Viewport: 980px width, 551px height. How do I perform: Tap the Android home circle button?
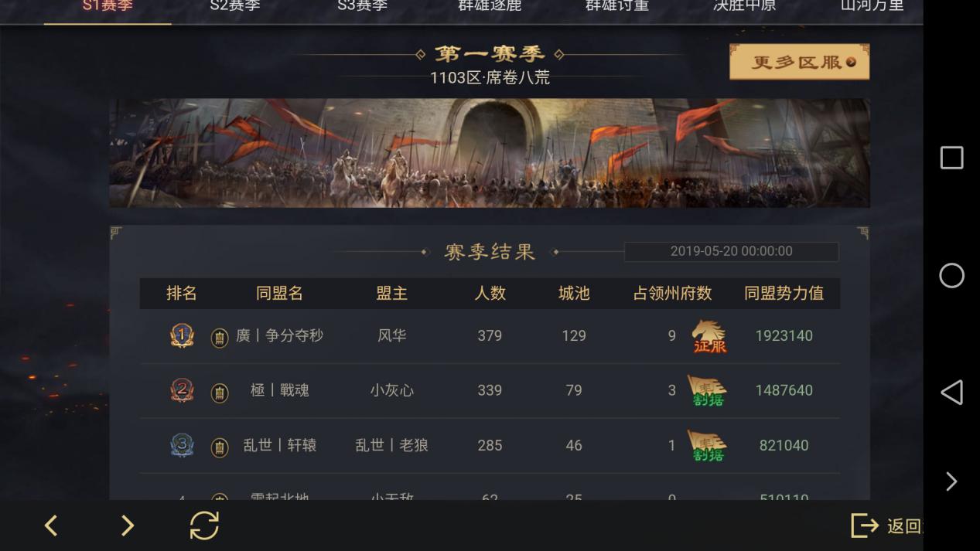click(x=951, y=276)
